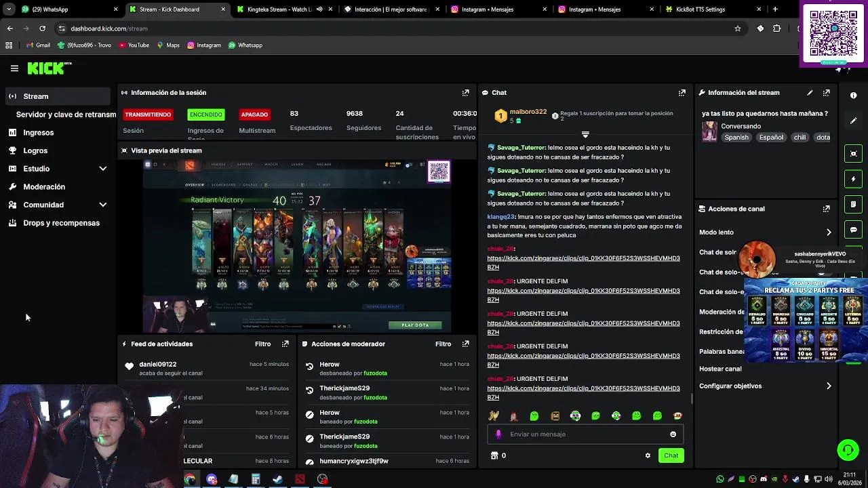868x488 pixels.
Task: Open the info icon in right sidebar
Action: tap(854, 96)
